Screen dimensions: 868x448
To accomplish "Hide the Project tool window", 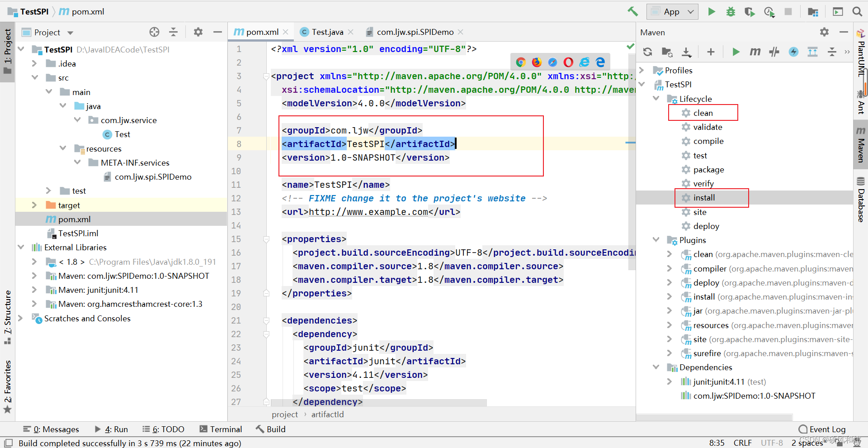I will tap(217, 32).
